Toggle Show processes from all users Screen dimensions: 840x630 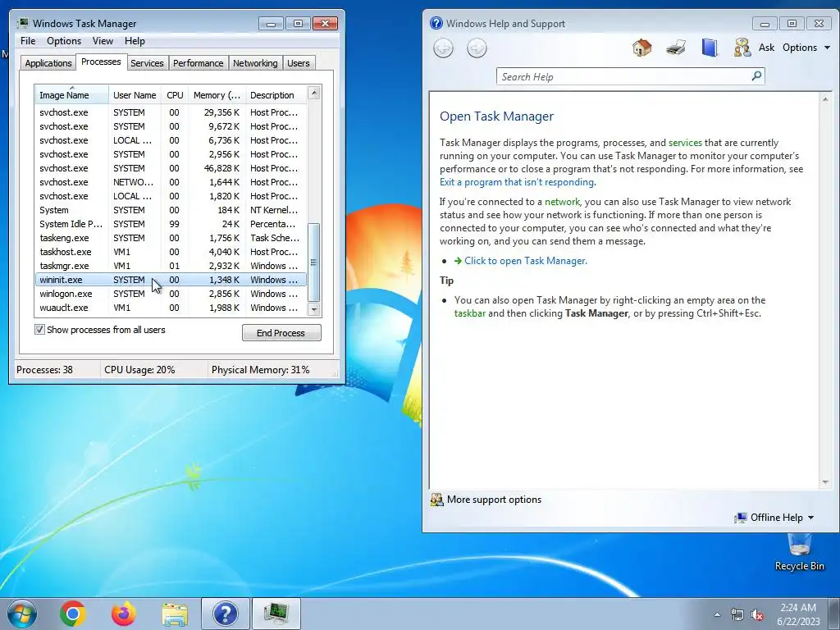39,330
